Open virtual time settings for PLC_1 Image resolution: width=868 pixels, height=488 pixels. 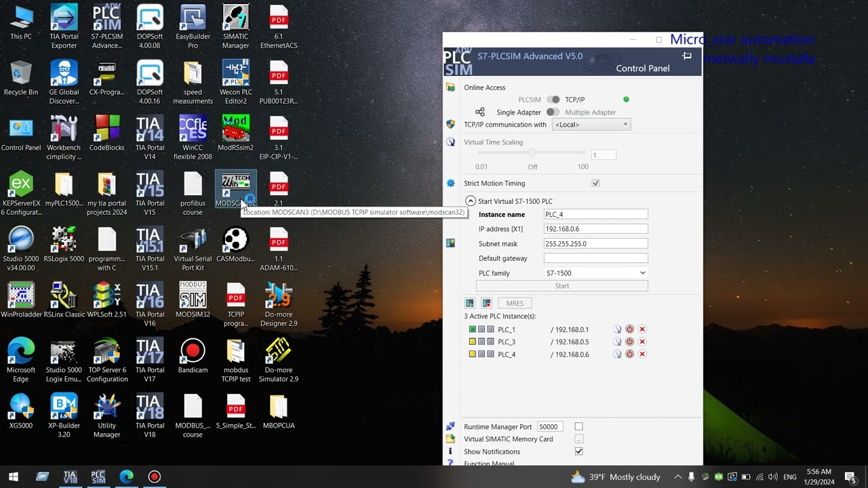(617, 329)
